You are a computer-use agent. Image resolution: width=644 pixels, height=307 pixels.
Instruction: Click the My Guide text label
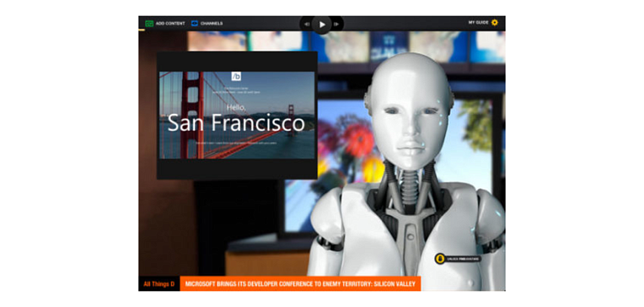479,23
